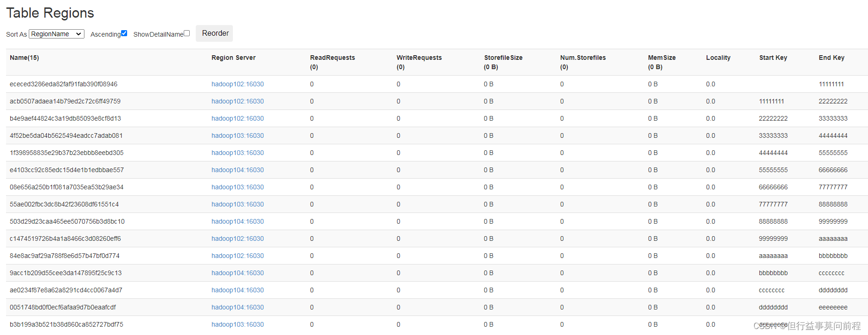Open hadoop103:16030 link for region 4f52be5da04b5625494eadcc7adab081
This screenshot has height=335, width=868.
point(238,135)
